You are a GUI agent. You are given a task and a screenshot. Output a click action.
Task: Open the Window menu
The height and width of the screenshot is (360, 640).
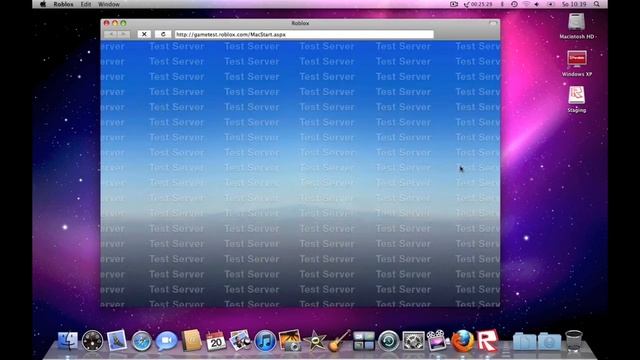pos(109,4)
